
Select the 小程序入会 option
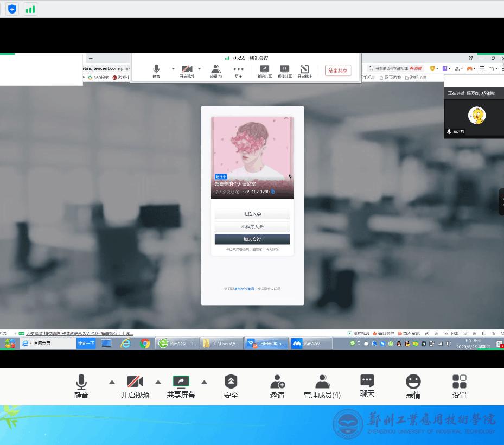(x=252, y=227)
